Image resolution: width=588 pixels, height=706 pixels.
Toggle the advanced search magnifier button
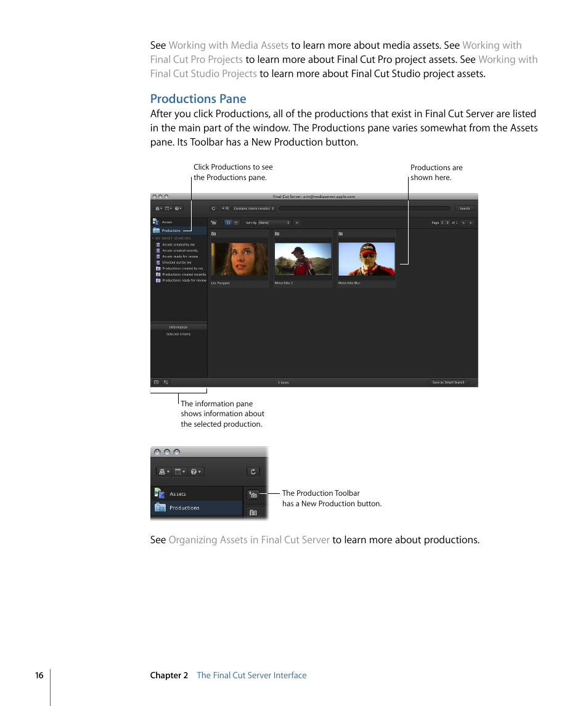click(x=226, y=208)
